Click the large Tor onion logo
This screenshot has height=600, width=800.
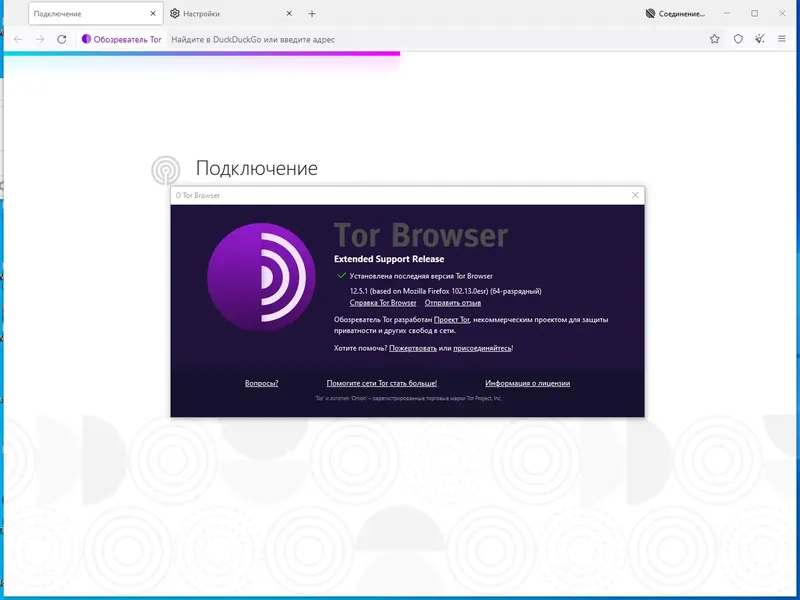pyautogui.click(x=261, y=277)
